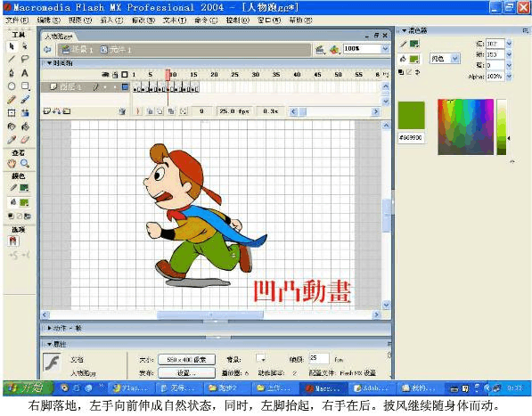Select the Pen tool
The width and height of the screenshot is (532, 416).
tap(12, 72)
